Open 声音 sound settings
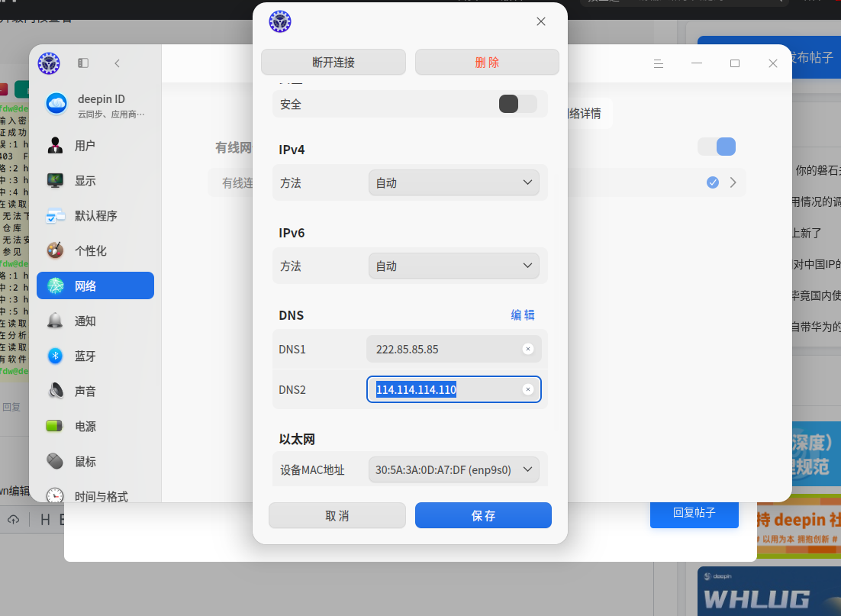Viewport: 841px width, 616px height. 95,391
